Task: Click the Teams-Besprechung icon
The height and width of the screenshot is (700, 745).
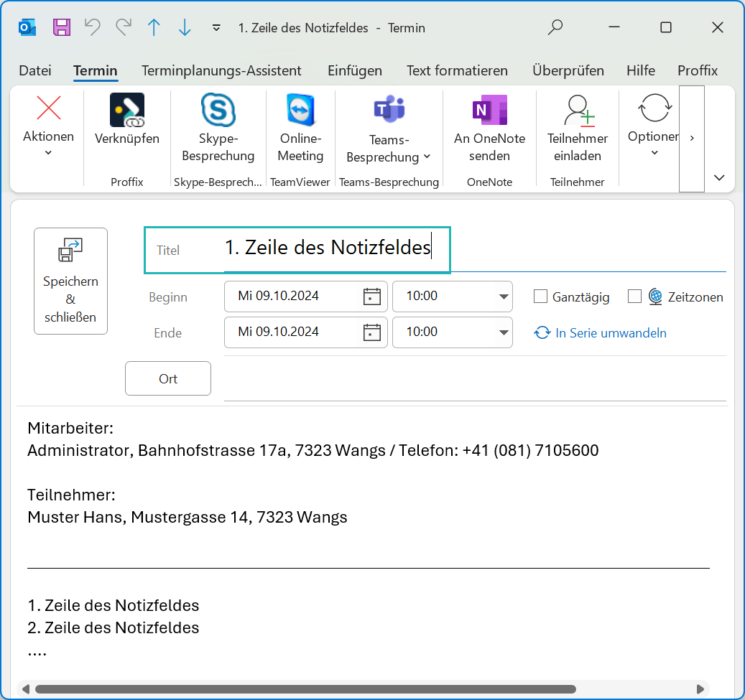Action: [x=389, y=108]
